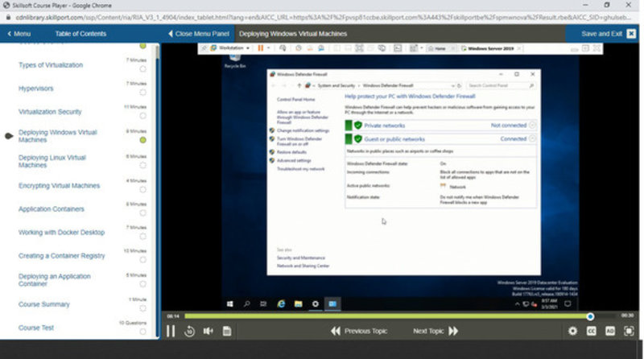
Task: Click Settings gear in VM taskbar
Action: [316, 304]
